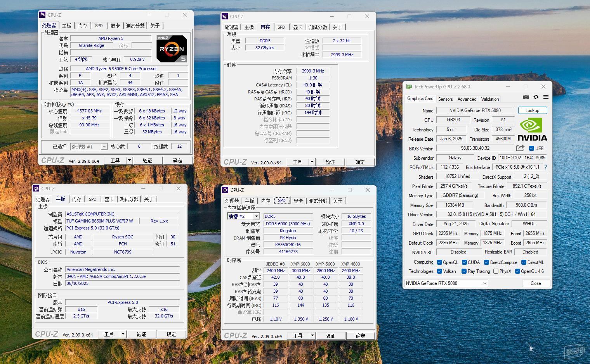Image resolution: width=590 pixels, height=364 pixels.
Task: Click the title icon of the CPU-Z SPD window
Action: point(225,190)
